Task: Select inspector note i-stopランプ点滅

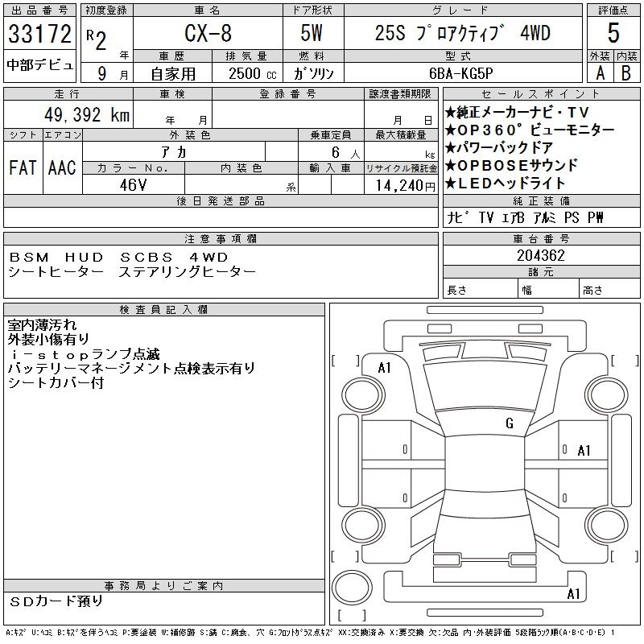Action: click(x=84, y=353)
